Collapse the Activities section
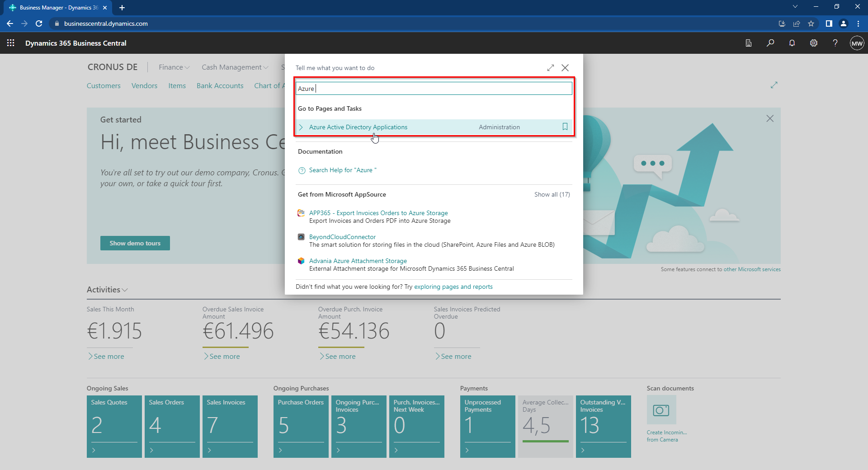Screen dimensions: 868x470 tap(108, 290)
